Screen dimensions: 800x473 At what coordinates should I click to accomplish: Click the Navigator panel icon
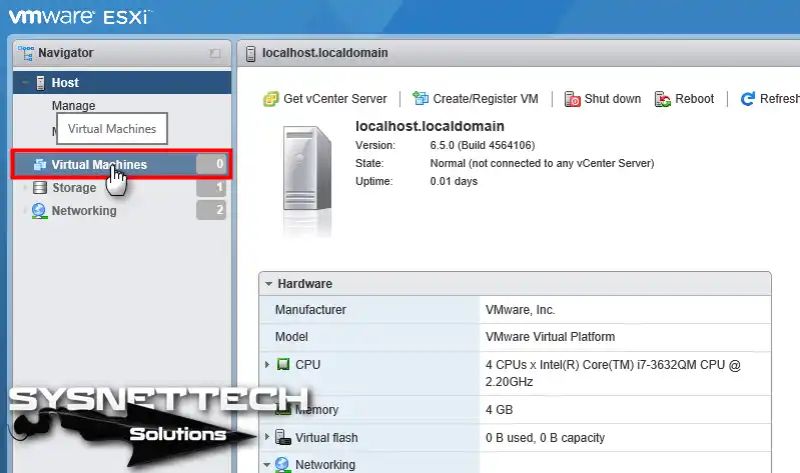point(25,53)
